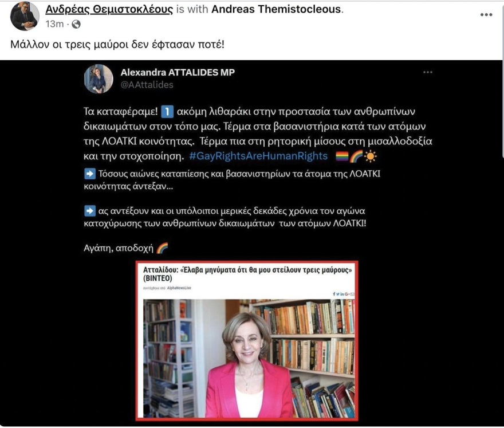Click the 13m post timestamp

(54, 24)
